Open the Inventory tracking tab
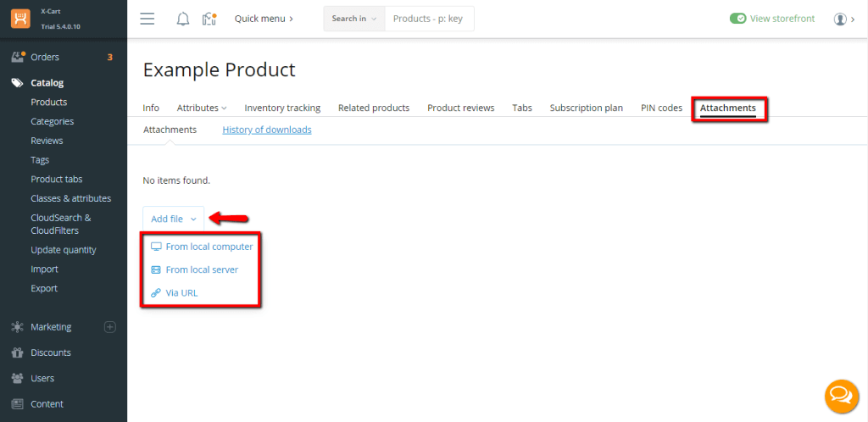Image resolution: width=868 pixels, height=422 pixels. pos(282,108)
